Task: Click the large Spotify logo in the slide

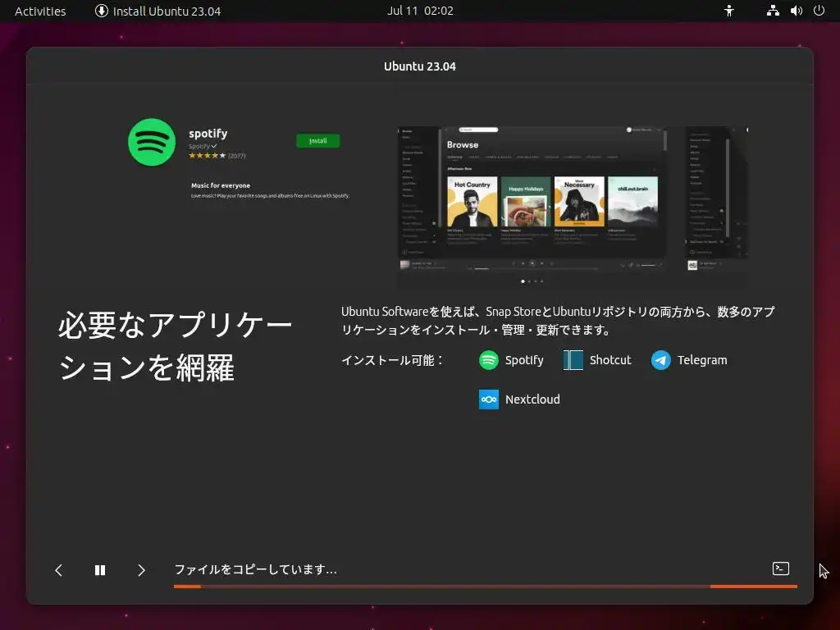Action: [152, 142]
